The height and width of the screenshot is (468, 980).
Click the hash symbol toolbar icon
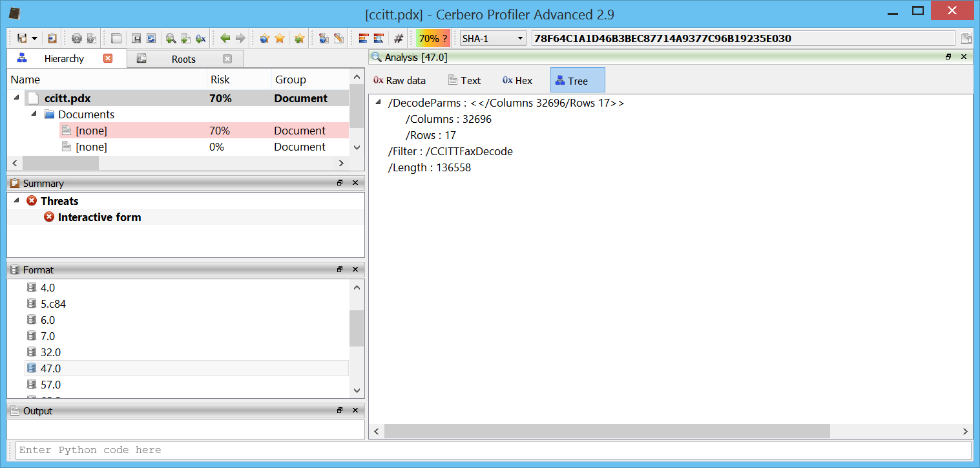tap(399, 38)
